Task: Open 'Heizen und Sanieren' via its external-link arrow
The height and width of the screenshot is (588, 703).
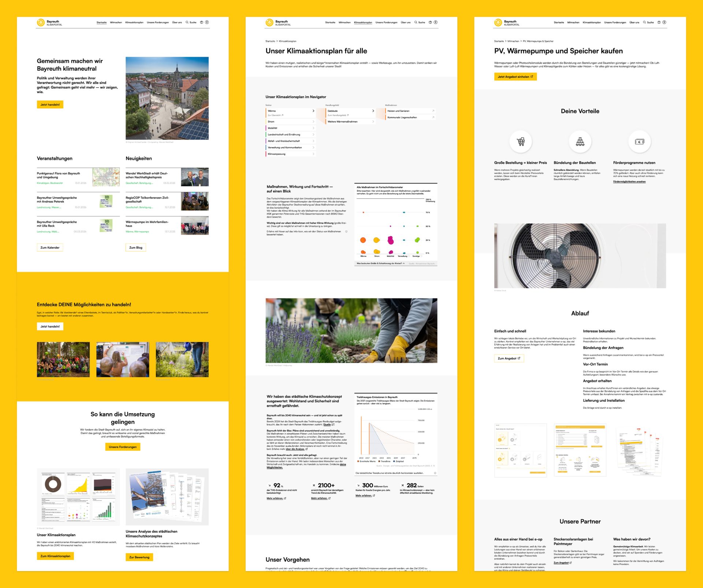Action: point(433,111)
